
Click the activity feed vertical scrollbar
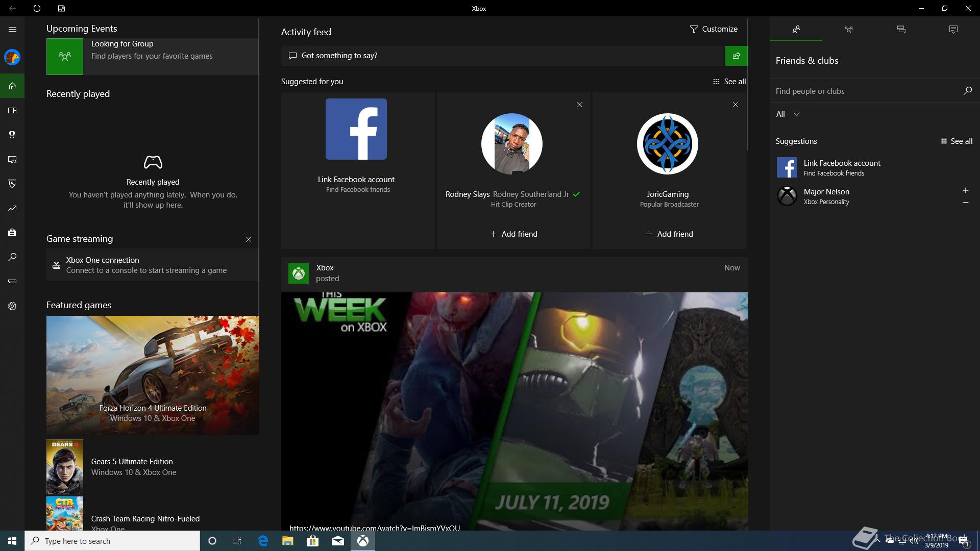[x=748, y=84]
